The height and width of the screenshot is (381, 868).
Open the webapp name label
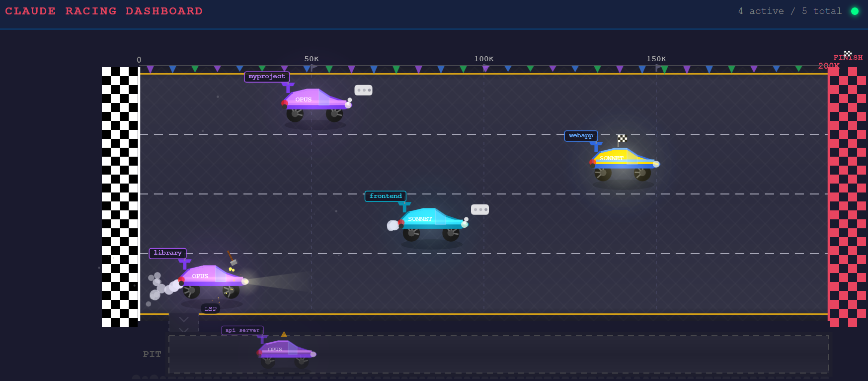point(581,136)
